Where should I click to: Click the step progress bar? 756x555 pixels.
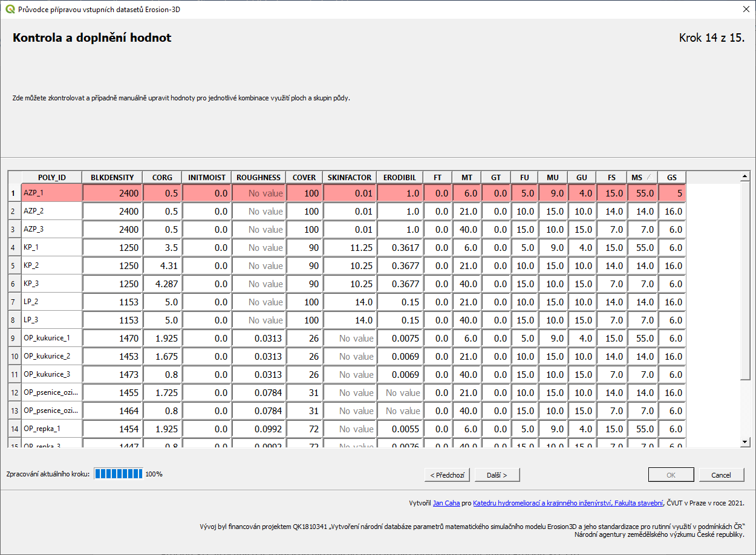[119, 474]
